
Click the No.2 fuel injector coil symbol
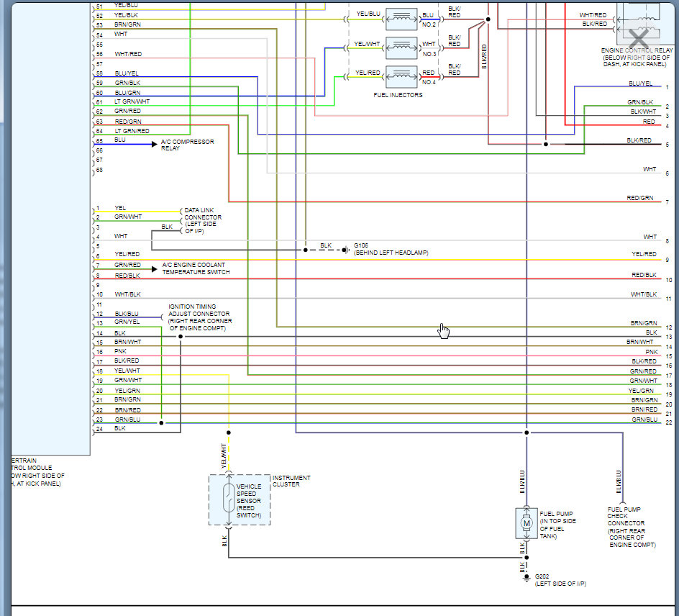point(401,19)
